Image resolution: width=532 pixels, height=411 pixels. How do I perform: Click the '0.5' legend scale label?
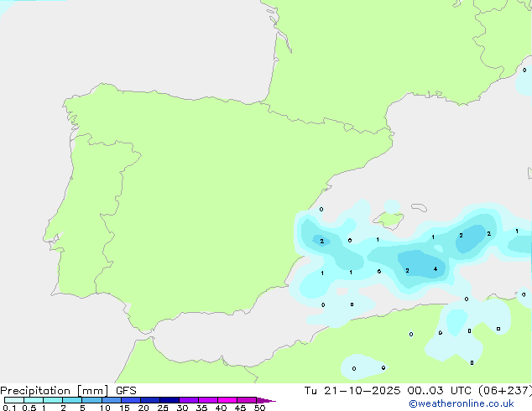[x=29, y=408]
